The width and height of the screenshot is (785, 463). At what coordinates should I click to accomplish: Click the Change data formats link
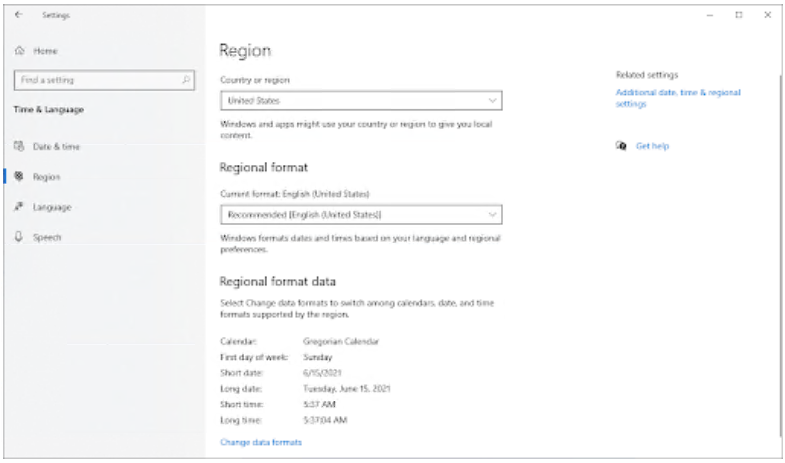click(x=260, y=441)
